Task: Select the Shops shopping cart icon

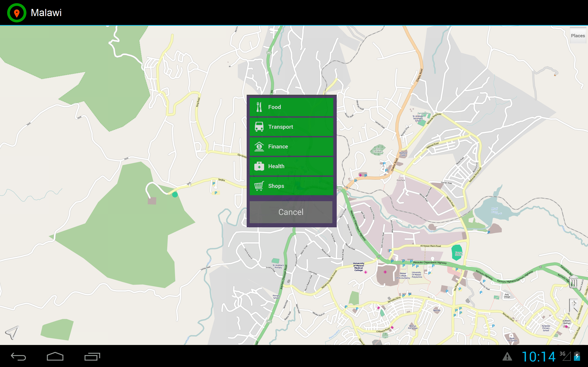Action: pyautogui.click(x=259, y=186)
